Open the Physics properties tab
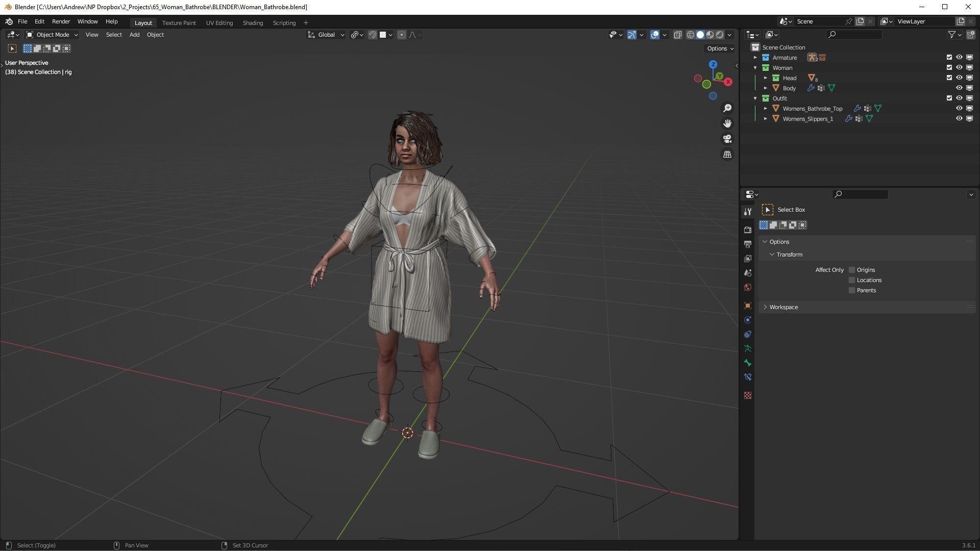The image size is (980, 551). click(747, 320)
